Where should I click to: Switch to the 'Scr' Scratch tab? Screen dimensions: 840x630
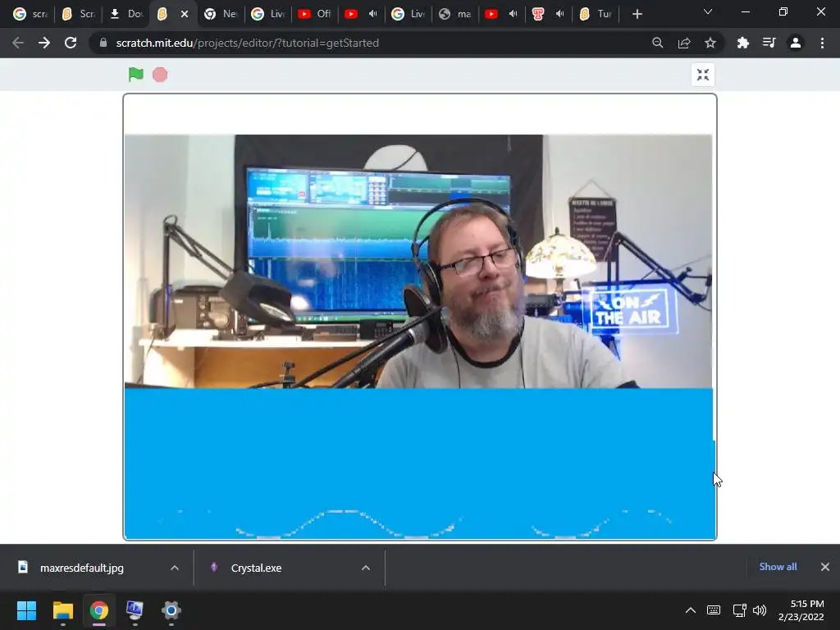tap(78, 14)
